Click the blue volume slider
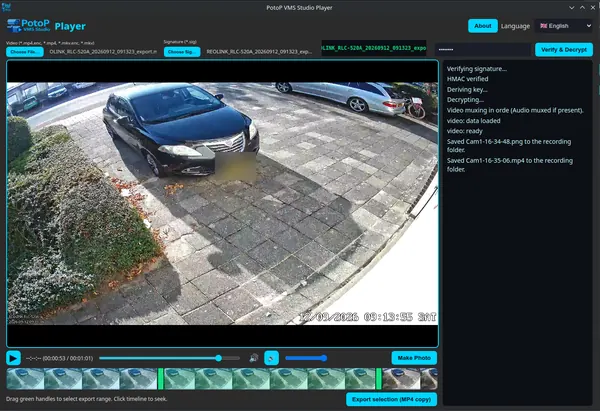Image resolution: width=600 pixels, height=411 pixels. pos(306,358)
